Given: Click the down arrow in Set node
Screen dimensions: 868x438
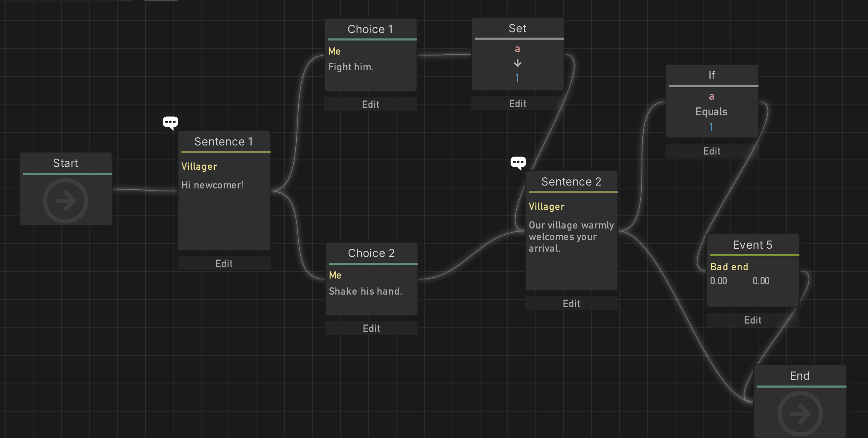Looking at the screenshot, I should 517,63.
